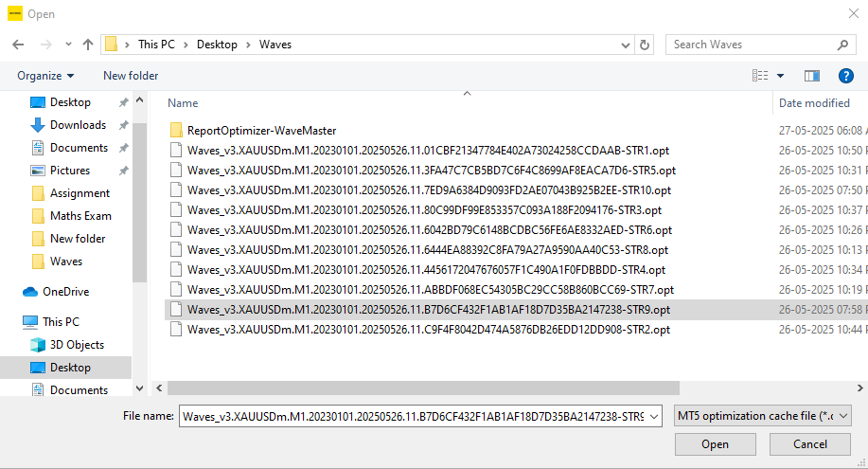The height and width of the screenshot is (469, 868).
Task: Click sidebar scroll up arrow
Action: 139,100
